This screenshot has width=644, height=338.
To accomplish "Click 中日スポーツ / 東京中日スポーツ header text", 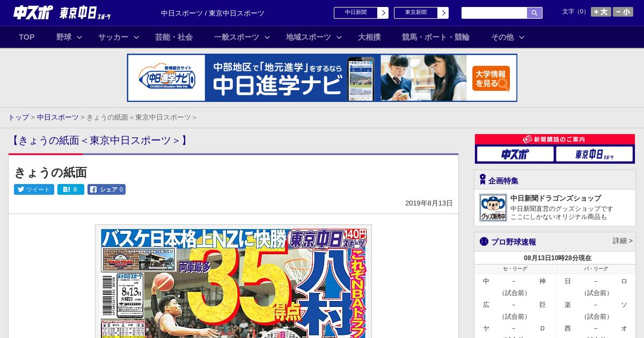I will pyautogui.click(x=213, y=13).
